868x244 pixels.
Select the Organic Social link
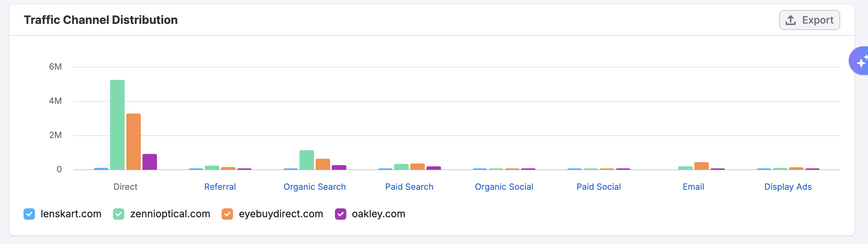click(x=504, y=187)
